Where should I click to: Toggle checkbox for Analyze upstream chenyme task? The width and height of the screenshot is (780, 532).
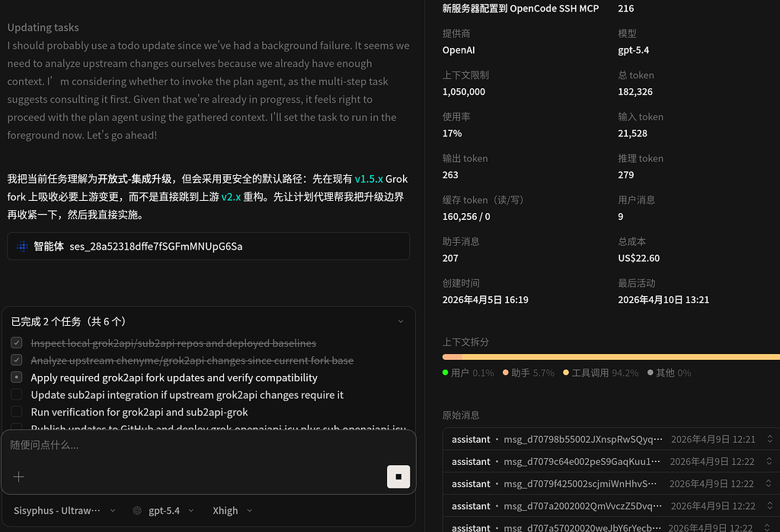click(17, 360)
